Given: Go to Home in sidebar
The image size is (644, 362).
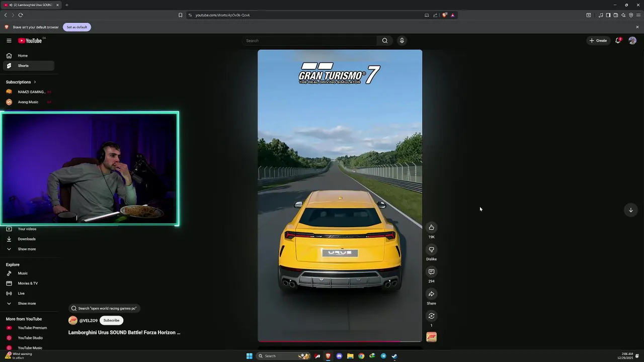Looking at the screenshot, I should tap(29, 56).
